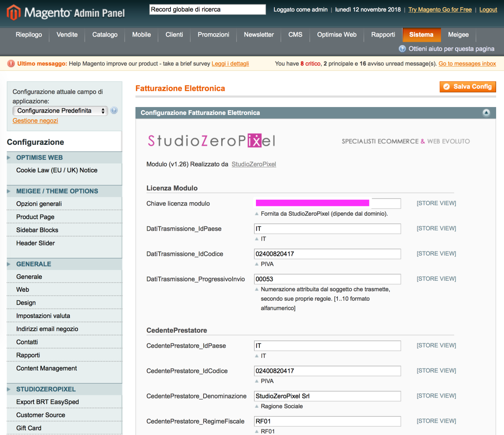Open the Vendite menu
The image size is (504, 435).
(67, 35)
